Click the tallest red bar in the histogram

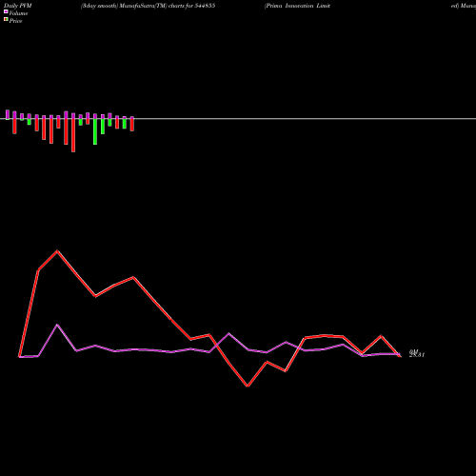tap(73, 135)
